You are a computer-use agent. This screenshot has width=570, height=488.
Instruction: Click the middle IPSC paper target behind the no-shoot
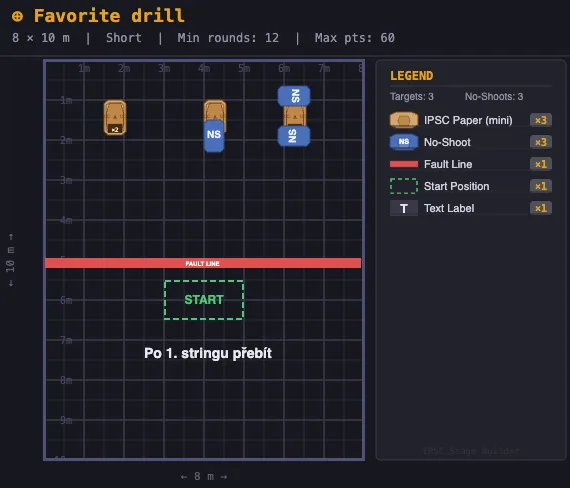pos(215,110)
